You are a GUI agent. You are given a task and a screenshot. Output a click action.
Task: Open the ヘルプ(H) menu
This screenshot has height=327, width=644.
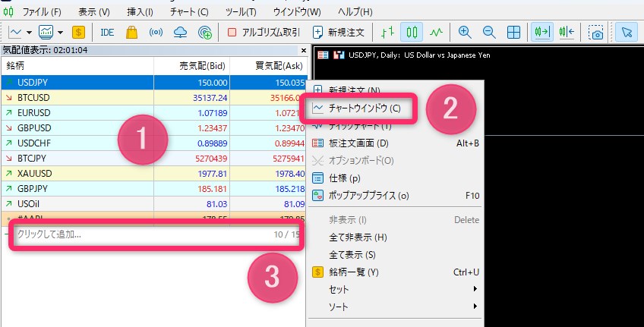point(355,12)
